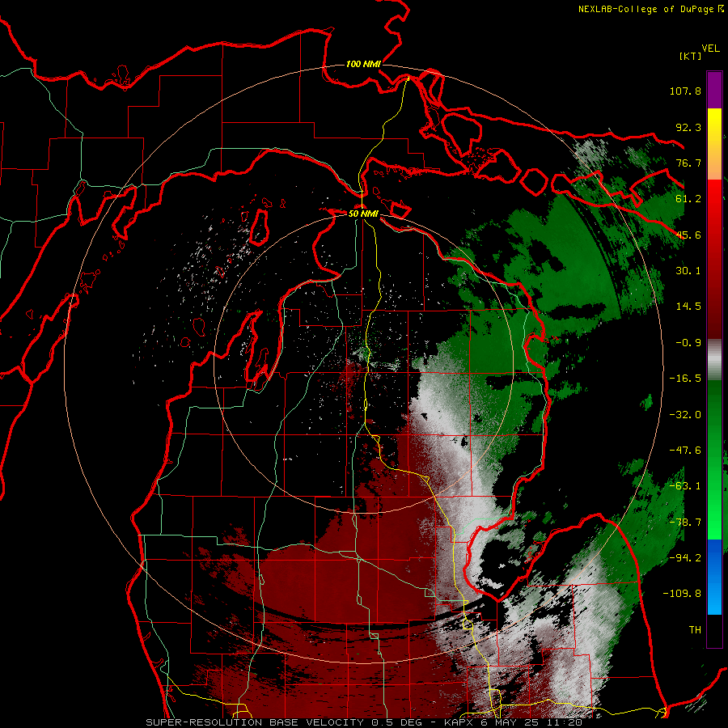Click the 30.1 legend value
Screen dimensions: 728x728
coord(688,271)
